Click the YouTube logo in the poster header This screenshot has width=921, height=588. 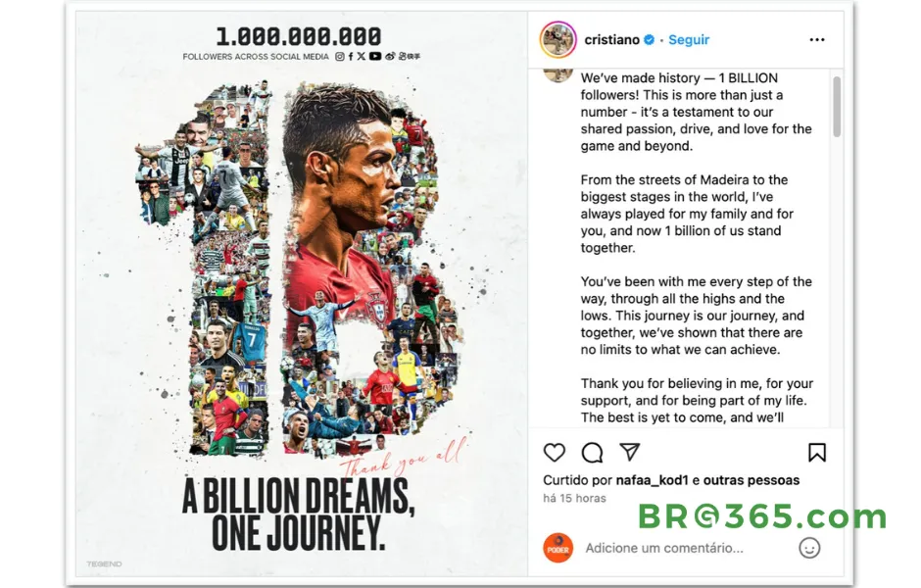tap(374, 57)
